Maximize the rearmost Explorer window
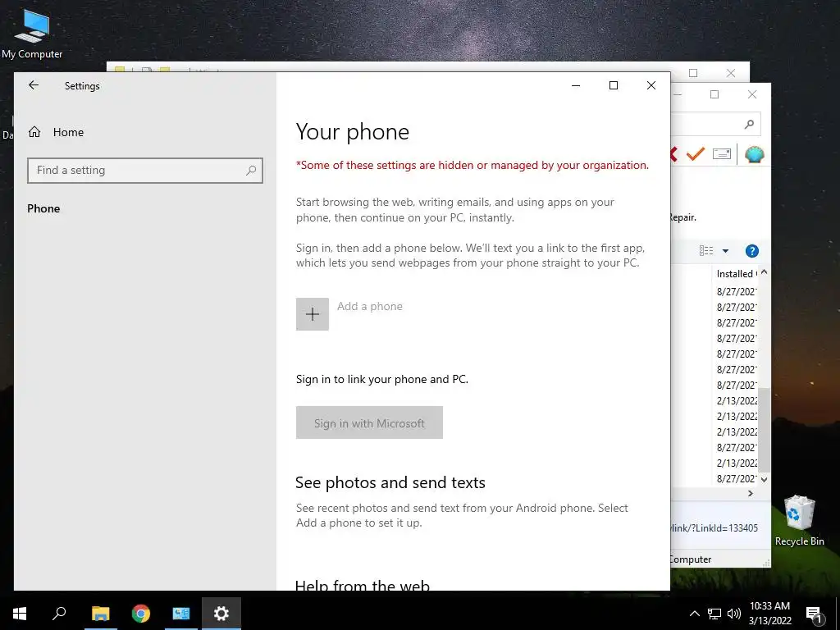 point(693,73)
